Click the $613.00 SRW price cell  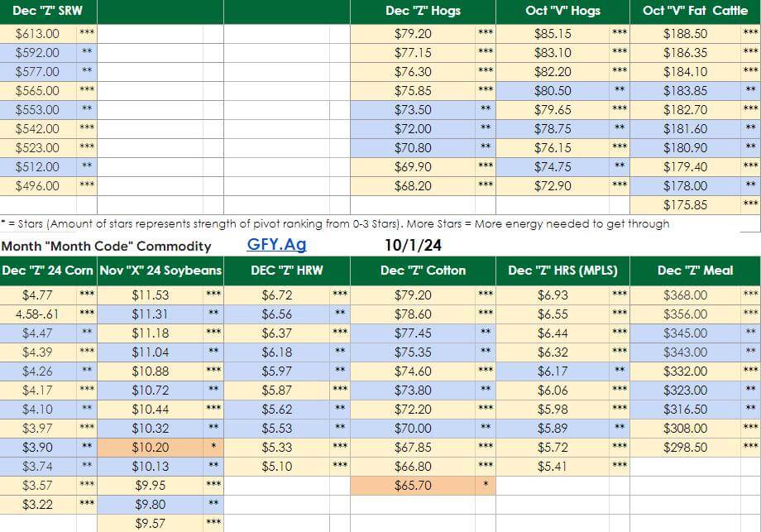[38, 34]
